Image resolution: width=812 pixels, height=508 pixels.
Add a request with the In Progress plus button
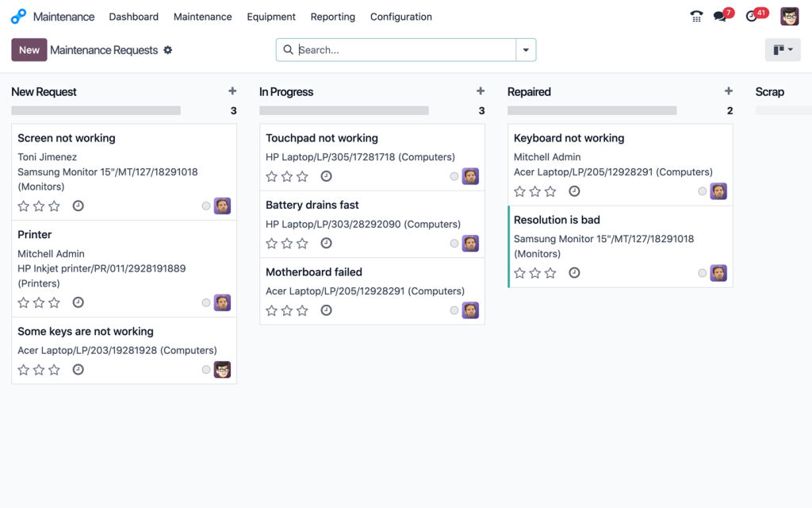tap(481, 90)
